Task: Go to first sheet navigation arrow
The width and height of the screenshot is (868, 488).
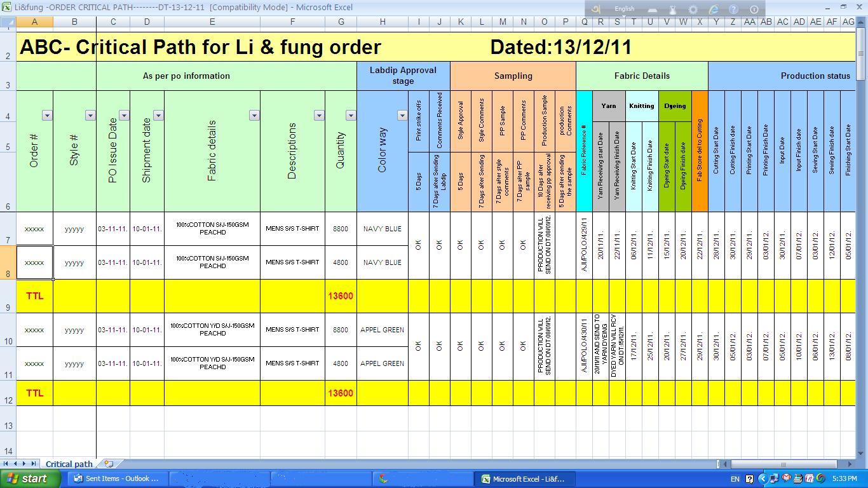Action: click(x=7, y=464)
